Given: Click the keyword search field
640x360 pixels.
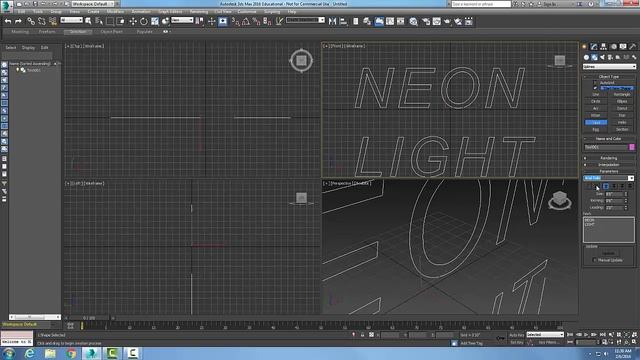Looking at the screenshot, I should pos(481,4).
